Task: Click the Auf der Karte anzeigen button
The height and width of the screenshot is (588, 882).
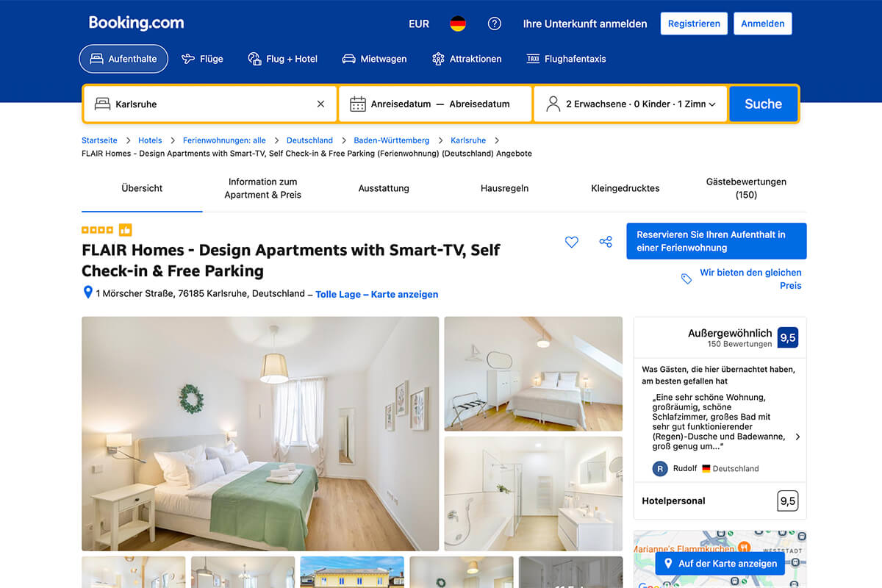Action: [720, 564]
